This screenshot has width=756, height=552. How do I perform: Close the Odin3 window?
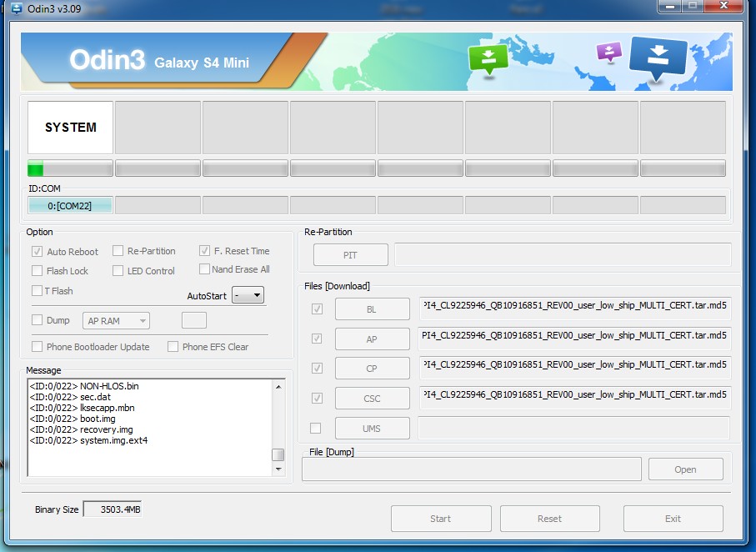(723, 6)
